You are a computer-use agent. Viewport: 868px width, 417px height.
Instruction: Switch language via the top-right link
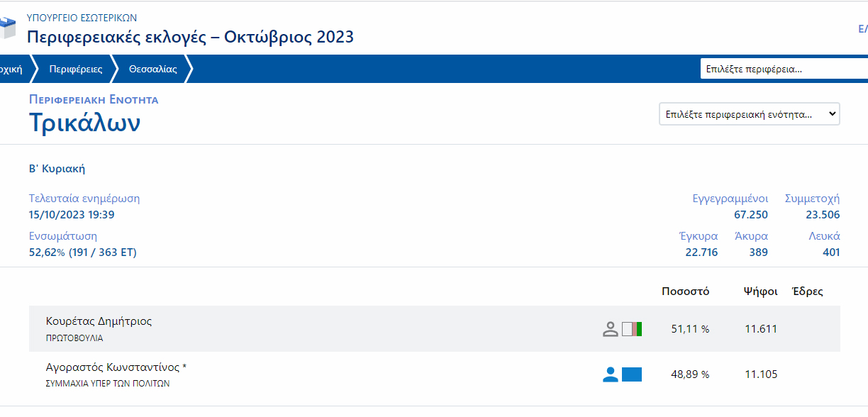point(862,29)
